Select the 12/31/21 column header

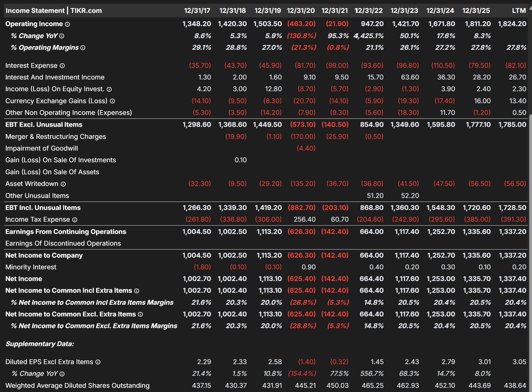click(335, 10)
